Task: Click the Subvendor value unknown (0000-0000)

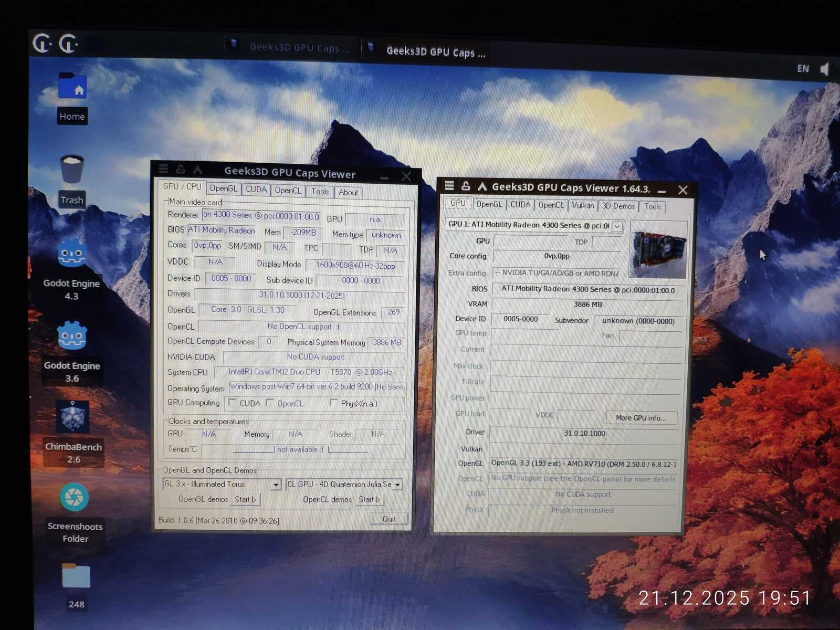Action: pos(638,321)
